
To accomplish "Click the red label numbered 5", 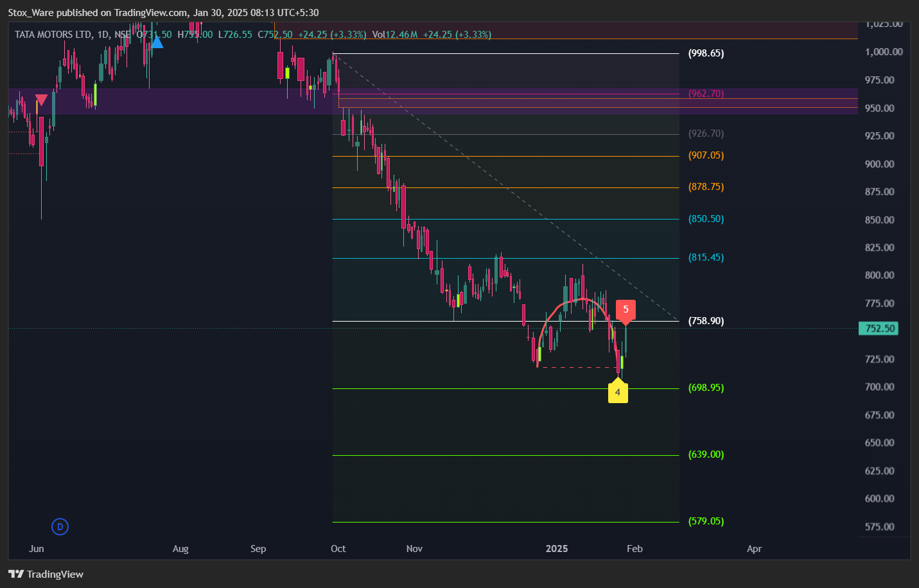I will click(x=626, y=311).
